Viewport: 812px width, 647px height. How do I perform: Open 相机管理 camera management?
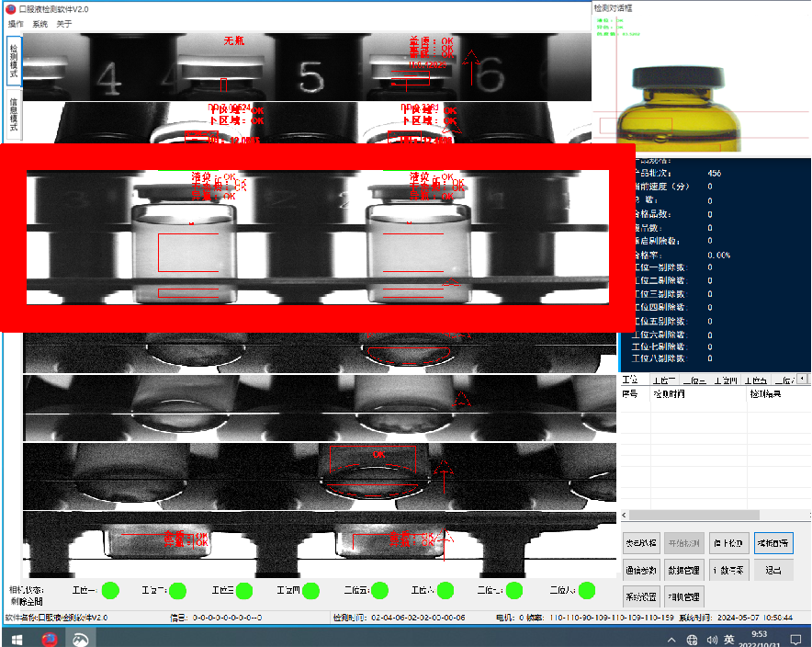684,596
